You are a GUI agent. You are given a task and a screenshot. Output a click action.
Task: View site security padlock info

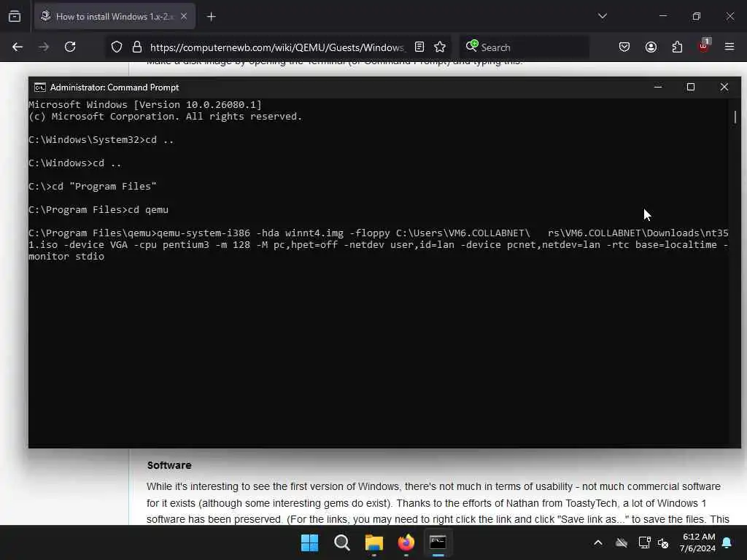136,47
